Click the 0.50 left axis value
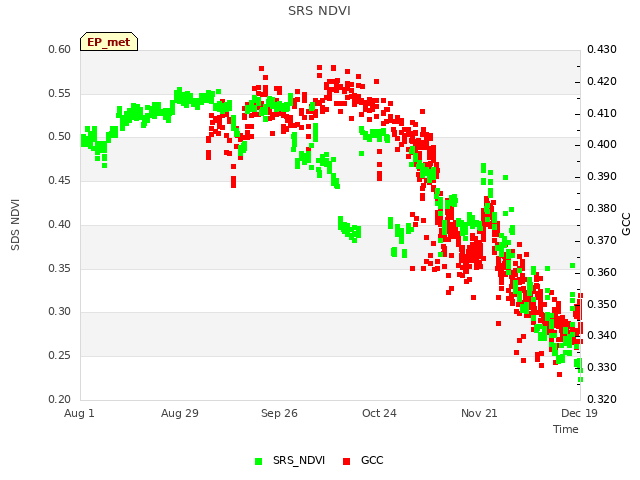Screen dimensions: 640x480 click(x=60, y=136)
